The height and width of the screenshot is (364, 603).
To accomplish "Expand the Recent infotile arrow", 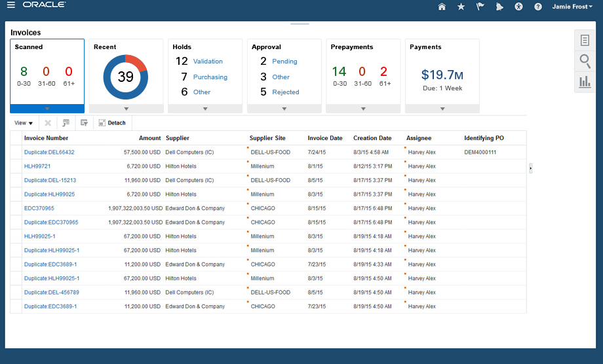I will pyautogui.click(x=126, y=109).
